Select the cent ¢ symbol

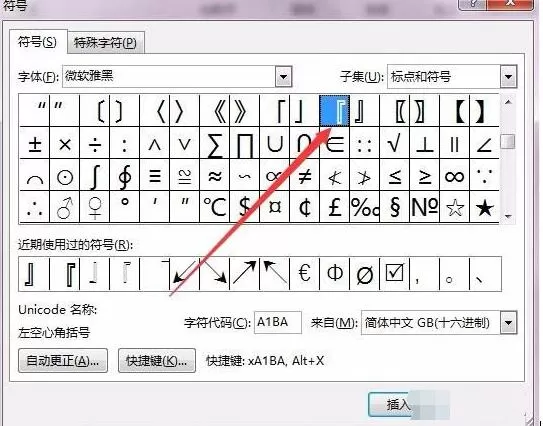point(305,207)
